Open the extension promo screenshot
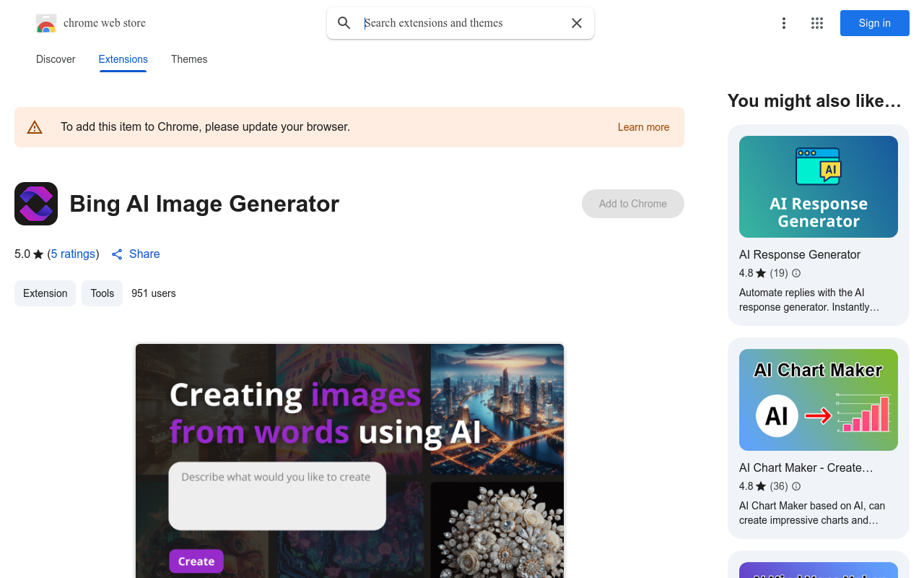Screen dimensions: 924x578 (x=349, y=461)
